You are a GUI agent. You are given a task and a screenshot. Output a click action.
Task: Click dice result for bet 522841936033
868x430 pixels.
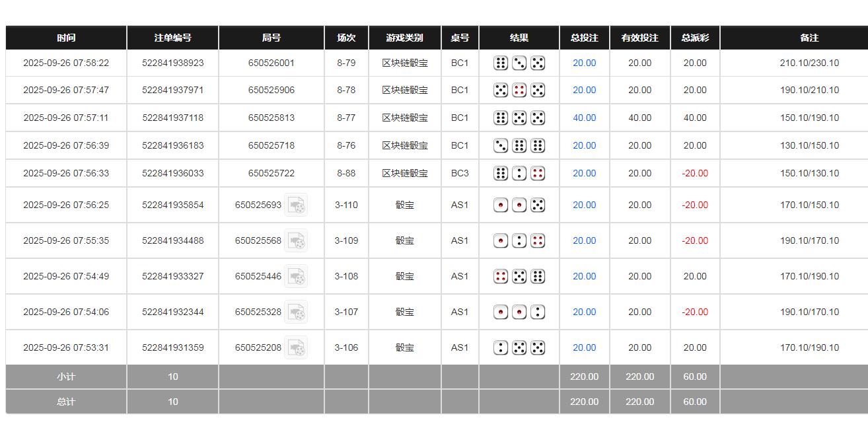click(x=519, y=174)
